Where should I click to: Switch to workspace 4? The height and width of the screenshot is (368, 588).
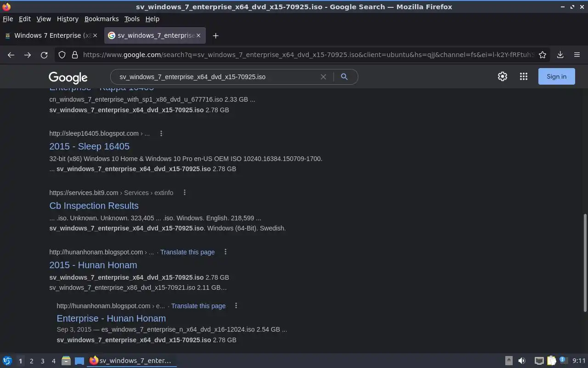pyautogui.click(x=53, y=361)
